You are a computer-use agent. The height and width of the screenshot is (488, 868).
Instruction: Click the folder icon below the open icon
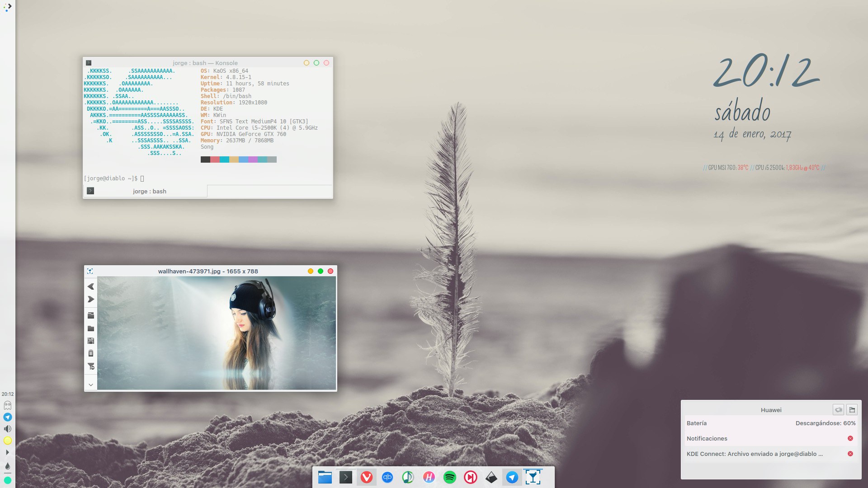pos(90,328)
